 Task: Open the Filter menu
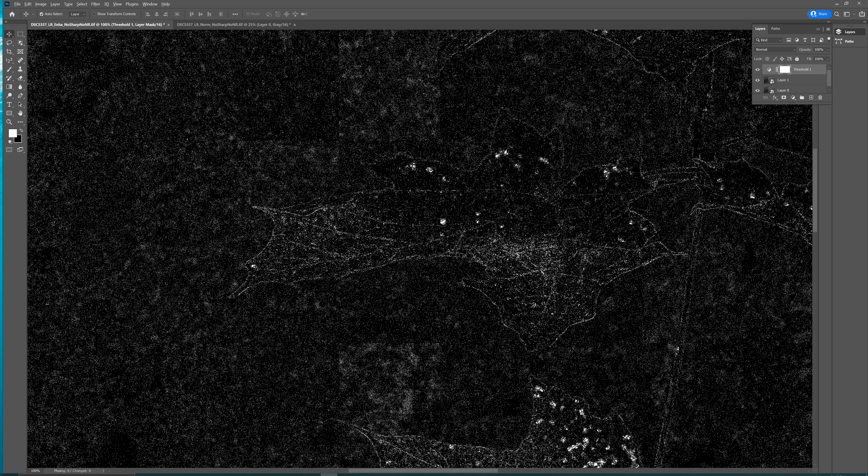(x=95, y=4)
